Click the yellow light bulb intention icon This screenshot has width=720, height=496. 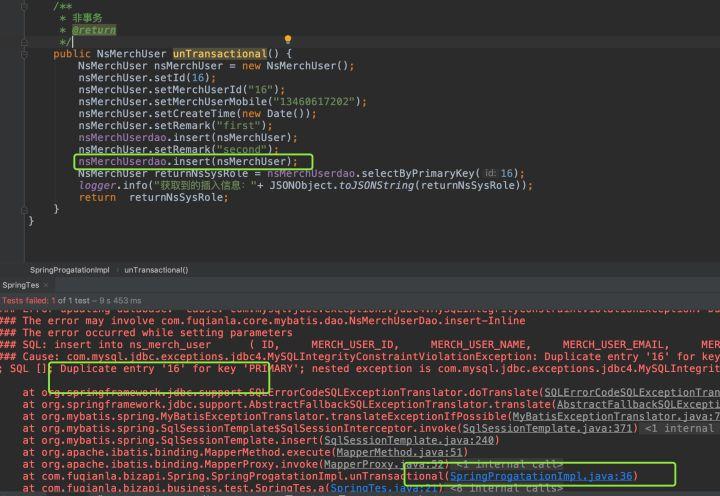(288, 40)
